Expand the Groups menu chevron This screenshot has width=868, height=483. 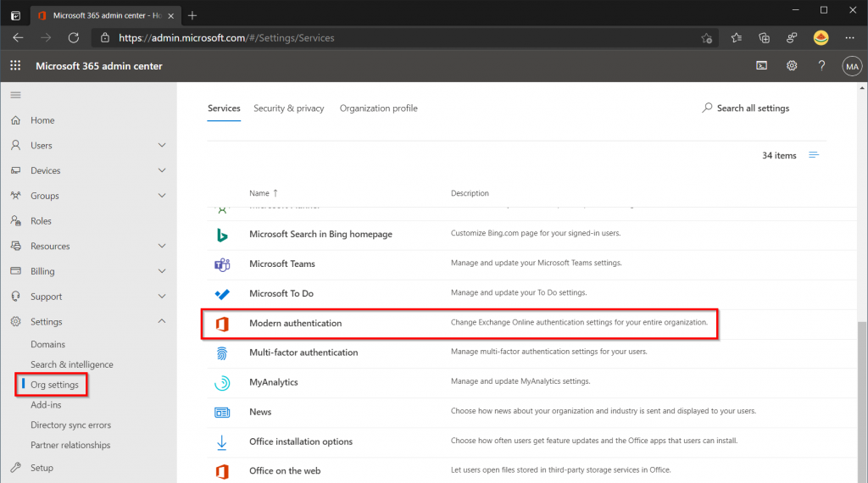point(162,195)
